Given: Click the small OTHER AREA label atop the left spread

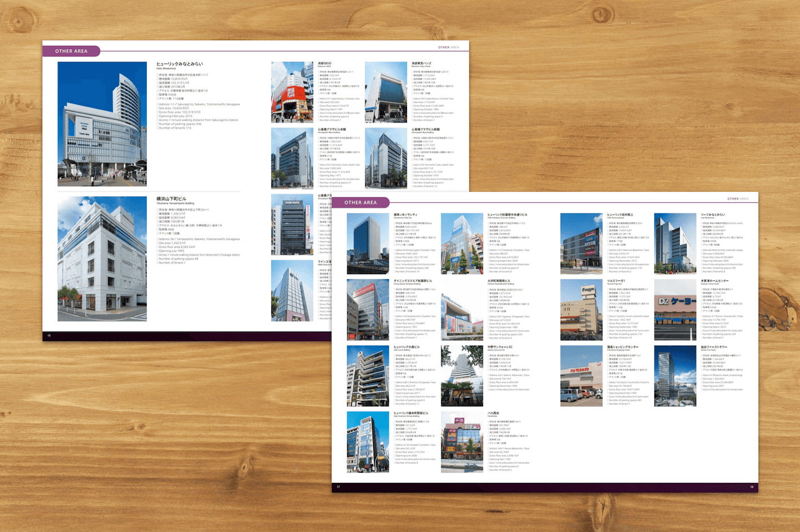Looking at the screenshot, I should [x=449, y=47].
